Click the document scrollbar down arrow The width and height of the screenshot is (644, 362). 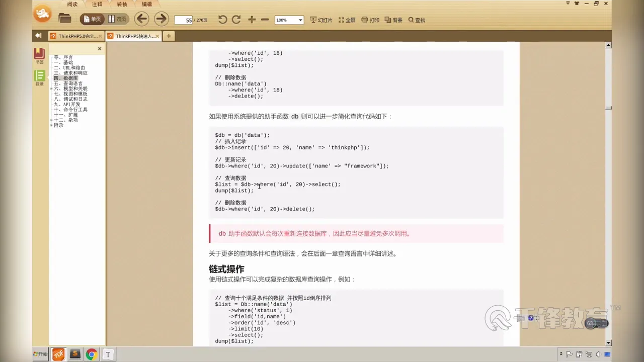pos(608,343)
